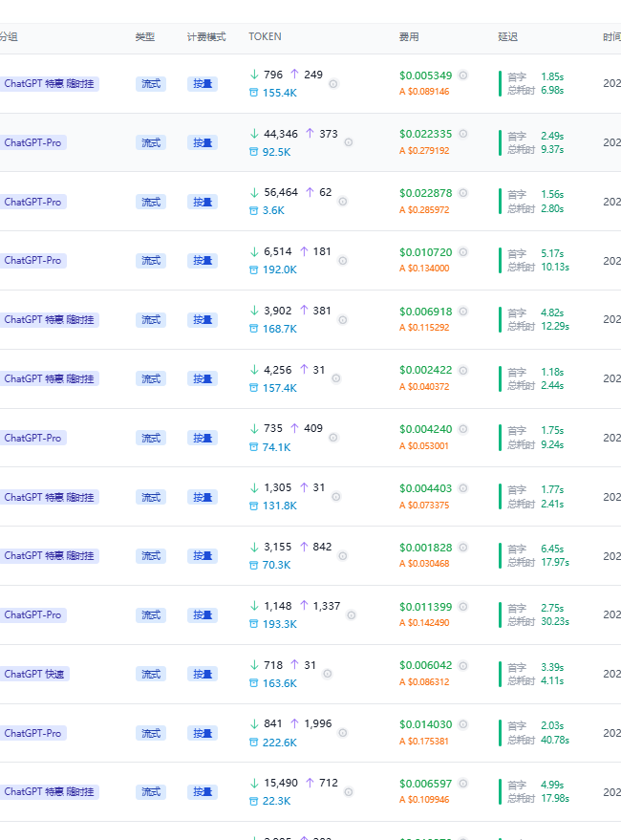Click the 延迟 column header
Image resolution: width=621 pixels, height=840 pixels.
pos(508,37)
